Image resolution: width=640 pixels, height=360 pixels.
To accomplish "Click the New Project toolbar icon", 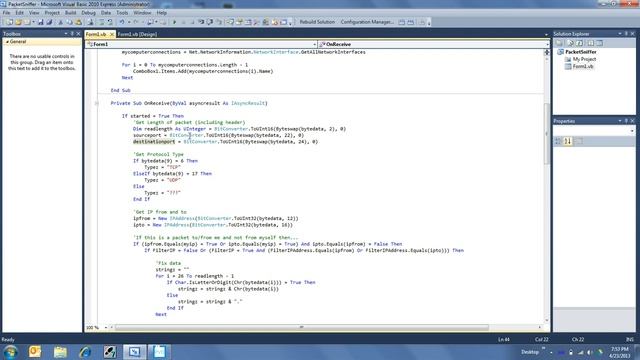I will [9, 22].
